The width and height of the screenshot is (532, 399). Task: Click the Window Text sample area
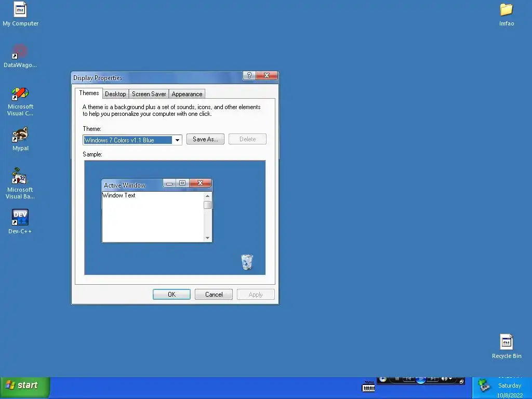point(119,195)
